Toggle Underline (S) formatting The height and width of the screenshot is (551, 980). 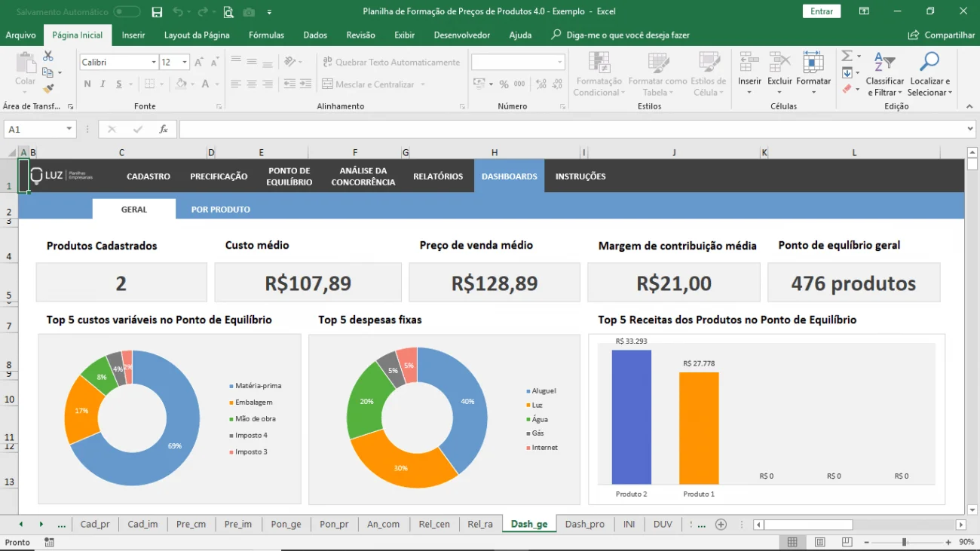point(119,84)
